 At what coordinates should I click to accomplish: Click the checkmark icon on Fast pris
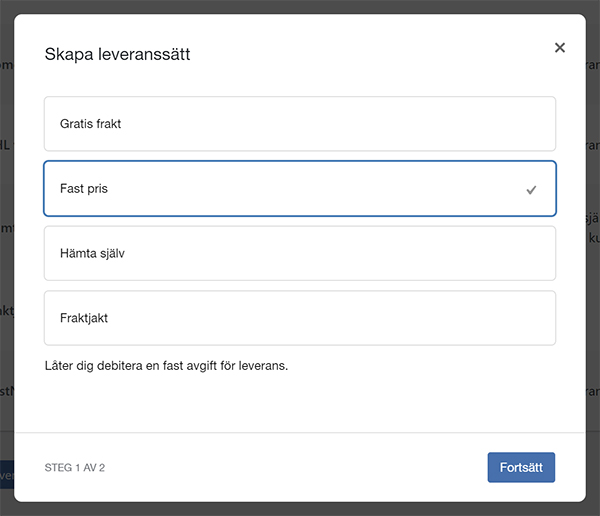(531, 189)
